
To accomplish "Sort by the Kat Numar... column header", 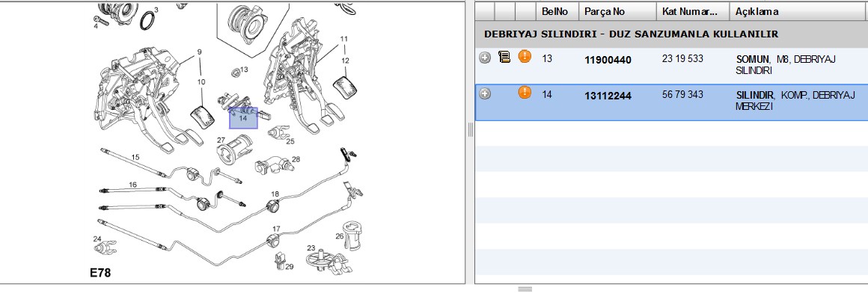I will click(693, 11).
